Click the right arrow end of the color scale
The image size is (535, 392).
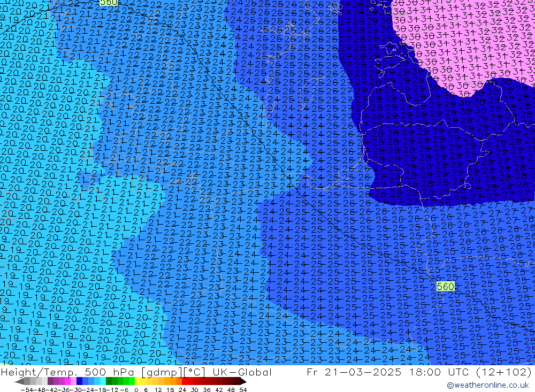click(243, 381)
